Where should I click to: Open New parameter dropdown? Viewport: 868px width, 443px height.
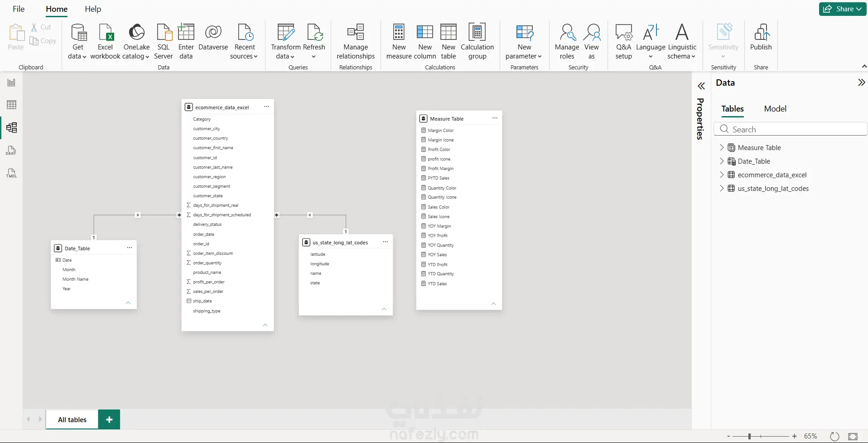point(524,42)
